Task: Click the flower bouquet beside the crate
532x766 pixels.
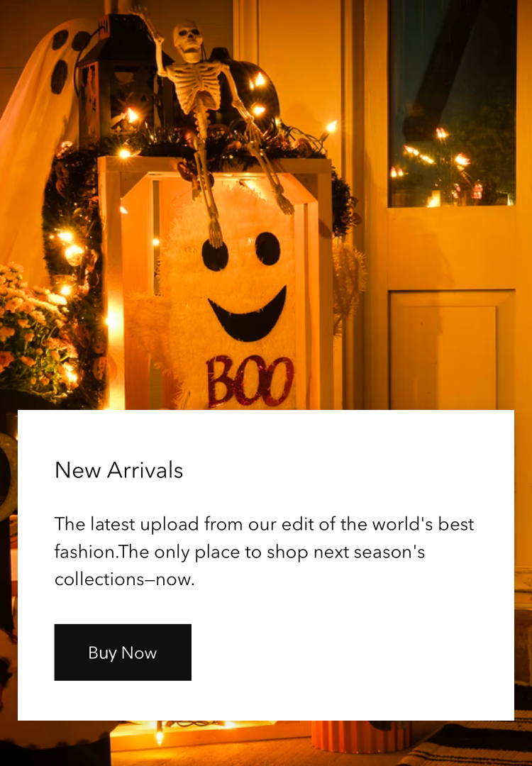Action: tap(34, 332)
